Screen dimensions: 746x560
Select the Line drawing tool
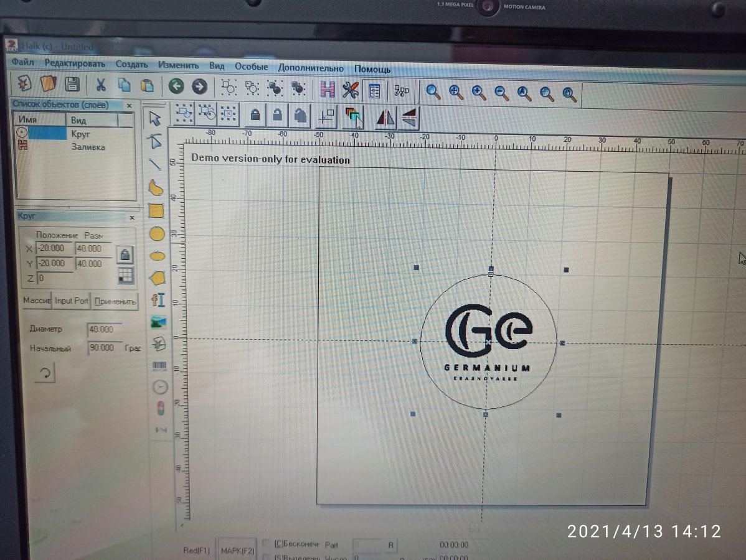point(155,164)
